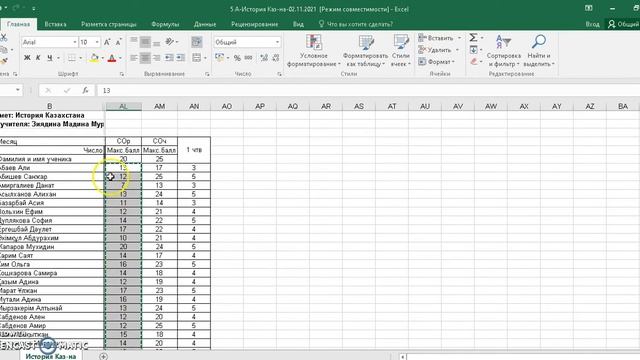Image resolution: width=640 pixels, height=360 pixels.
Task: Open Форматировать как таблицу gallery
Action: pyautogui.click(x=365, y=51)
